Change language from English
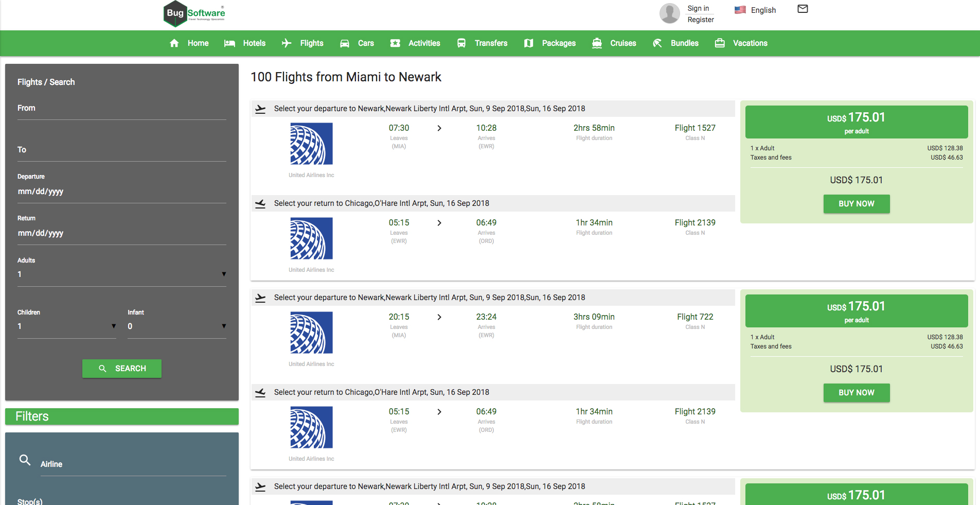 [x=763, y=10]
